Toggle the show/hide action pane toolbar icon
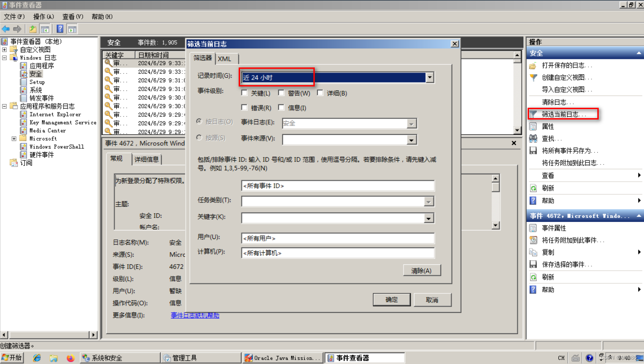 72,29
